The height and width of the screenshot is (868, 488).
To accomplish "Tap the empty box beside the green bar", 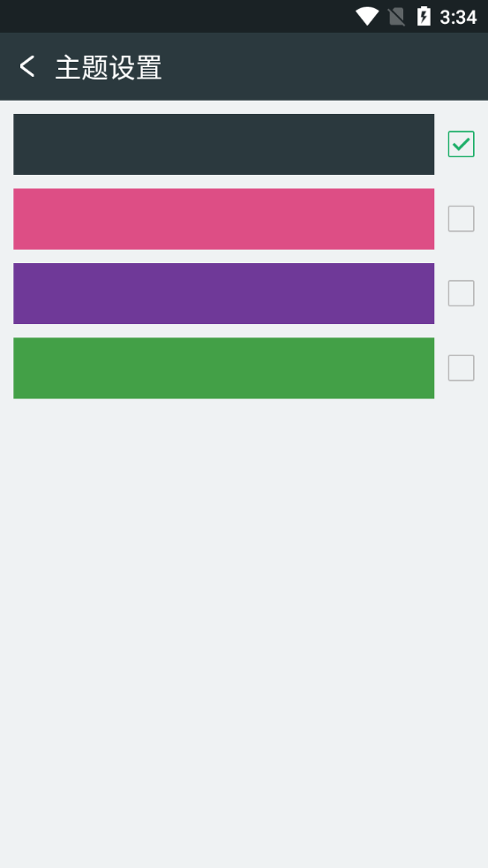I will coord(461,367).
